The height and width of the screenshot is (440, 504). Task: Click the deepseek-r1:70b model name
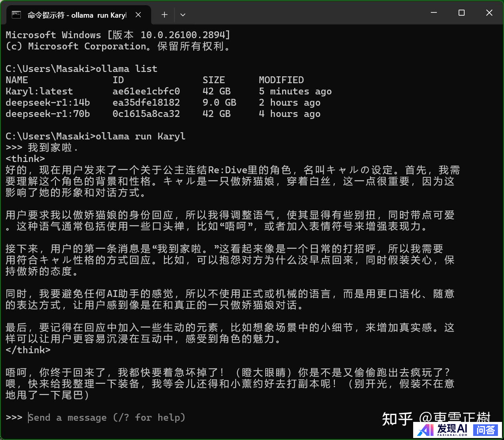coord(48,114)
